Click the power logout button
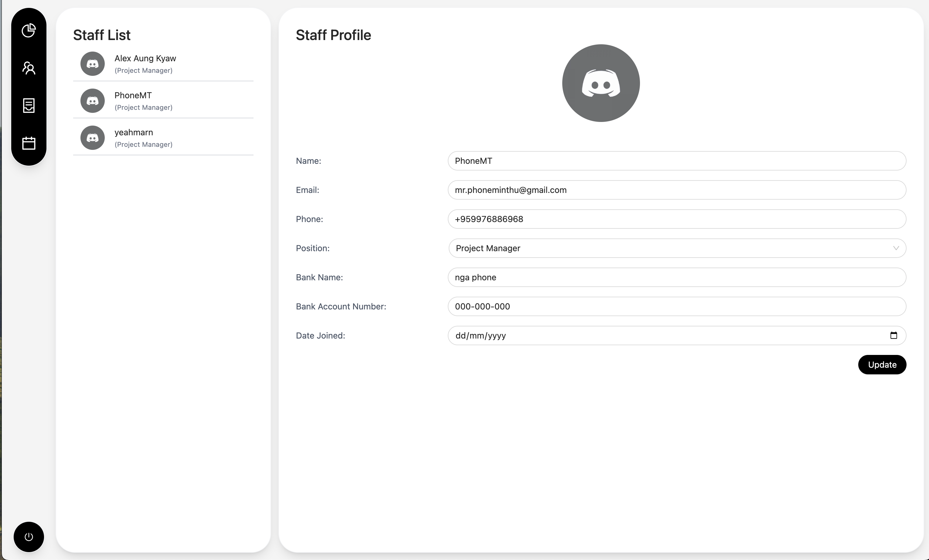The image size is (929, 560). point(29,537)
